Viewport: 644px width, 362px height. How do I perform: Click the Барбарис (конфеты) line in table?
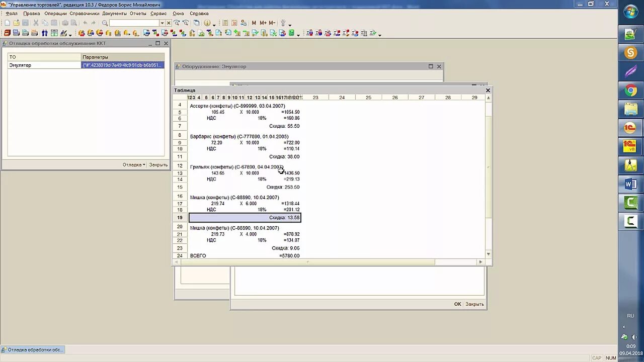pyautogui.click(x=239, y=136)
